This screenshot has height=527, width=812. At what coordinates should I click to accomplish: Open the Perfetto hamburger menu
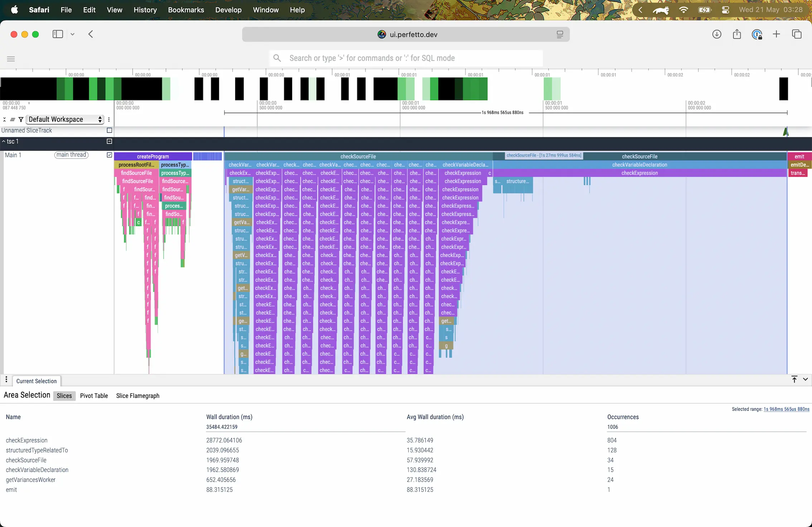point(10,58)
